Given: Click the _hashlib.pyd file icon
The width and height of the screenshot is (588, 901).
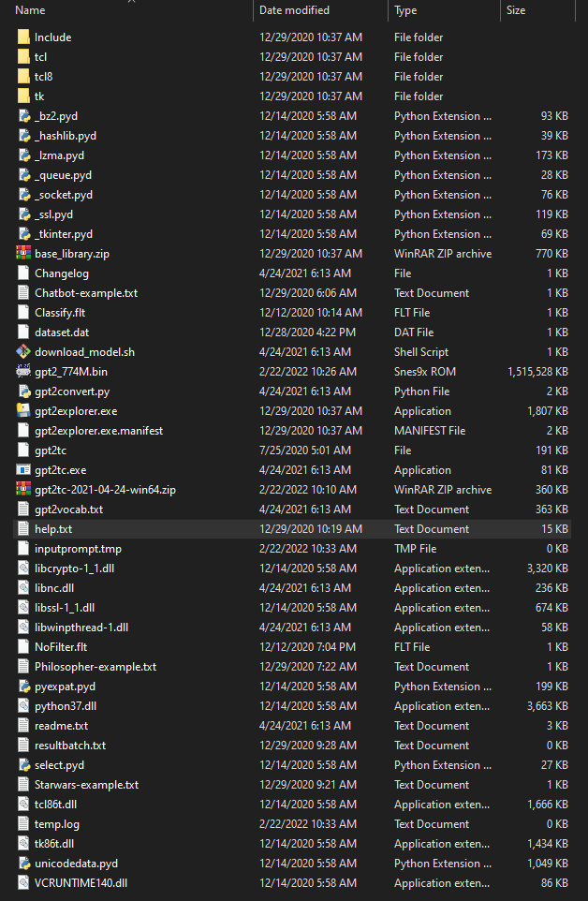Looking at the screenshot, I should tap(23, 136).
